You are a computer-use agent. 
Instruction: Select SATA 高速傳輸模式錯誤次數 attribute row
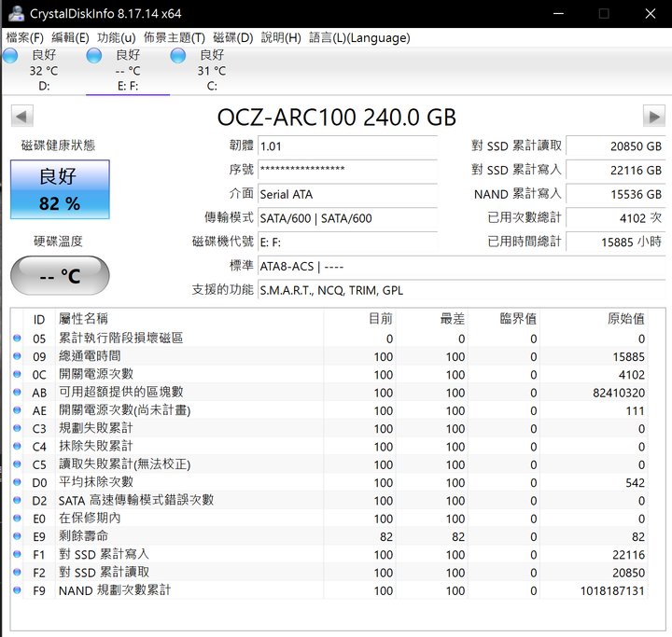point(329,500)
